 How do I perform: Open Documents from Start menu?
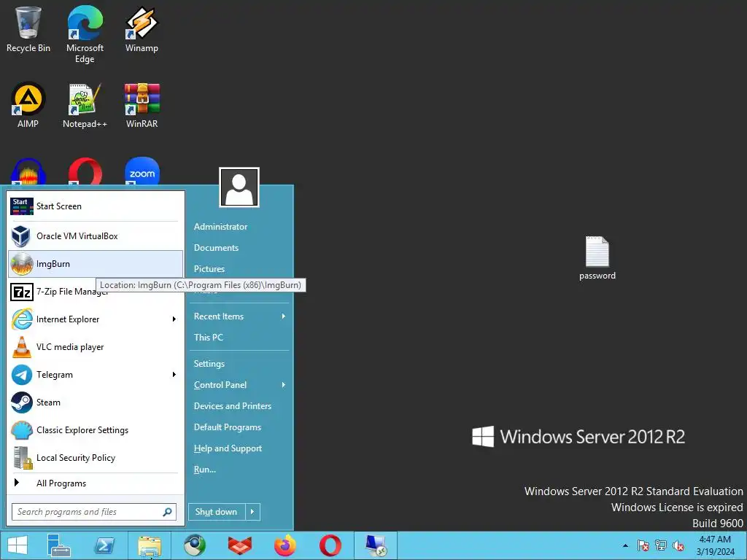pyautogui.click(x=216, y=248)
